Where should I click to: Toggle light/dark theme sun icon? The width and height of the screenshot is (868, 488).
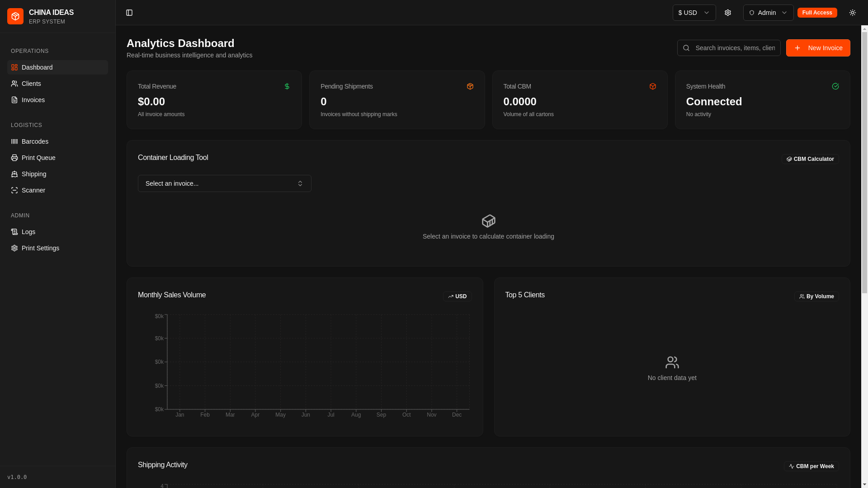(x=853, y=13)
